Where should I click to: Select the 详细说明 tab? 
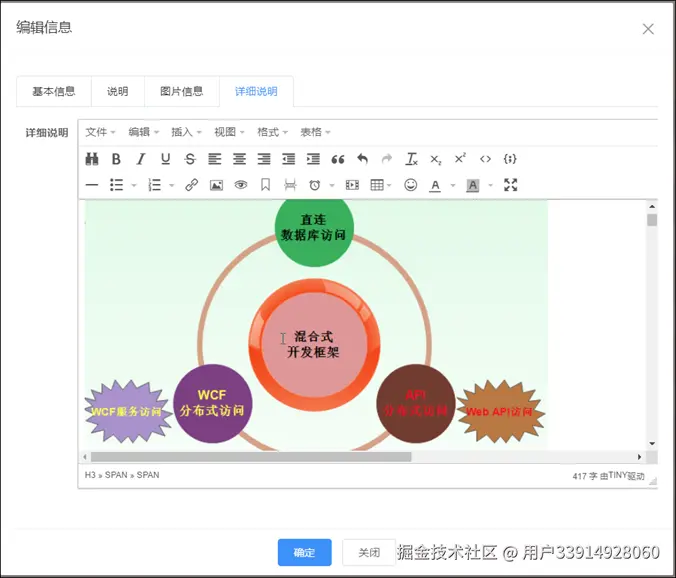click(256, 91)
